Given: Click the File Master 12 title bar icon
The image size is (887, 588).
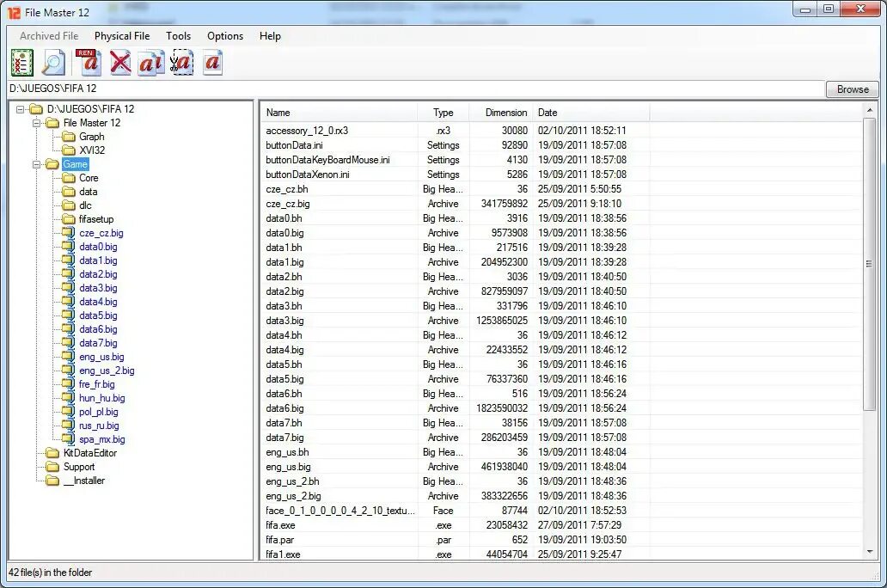Looking at the screenshot, I should tap(14, 12).
